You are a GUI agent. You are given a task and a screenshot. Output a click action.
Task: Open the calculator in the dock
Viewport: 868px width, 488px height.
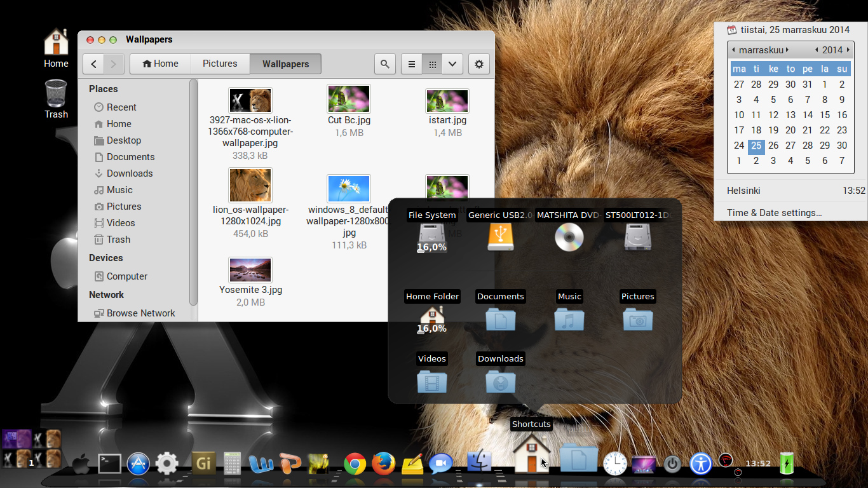(x=232, y=464)
